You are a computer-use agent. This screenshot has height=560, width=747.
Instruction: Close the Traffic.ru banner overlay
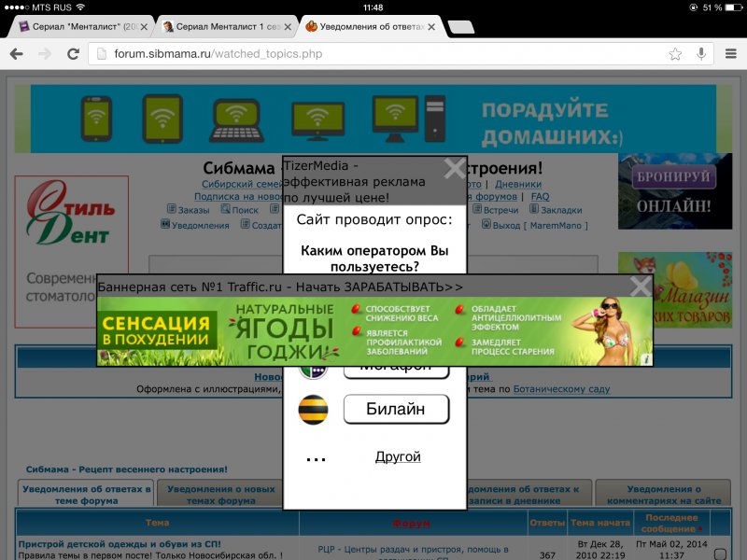[x=641, y=287]
